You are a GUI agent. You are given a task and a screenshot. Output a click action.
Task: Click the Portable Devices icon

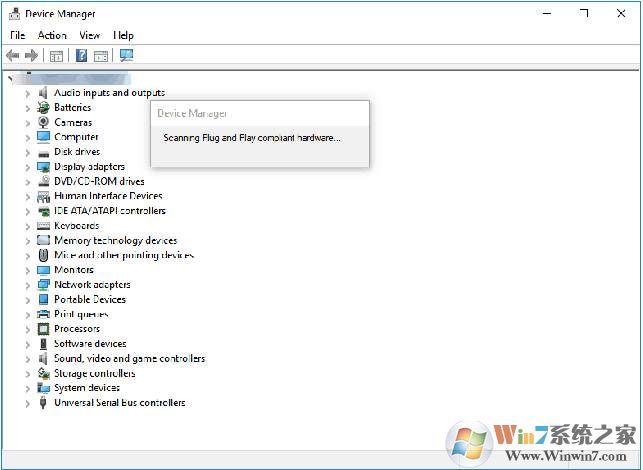pyautogui.click(x=43, y=299)
